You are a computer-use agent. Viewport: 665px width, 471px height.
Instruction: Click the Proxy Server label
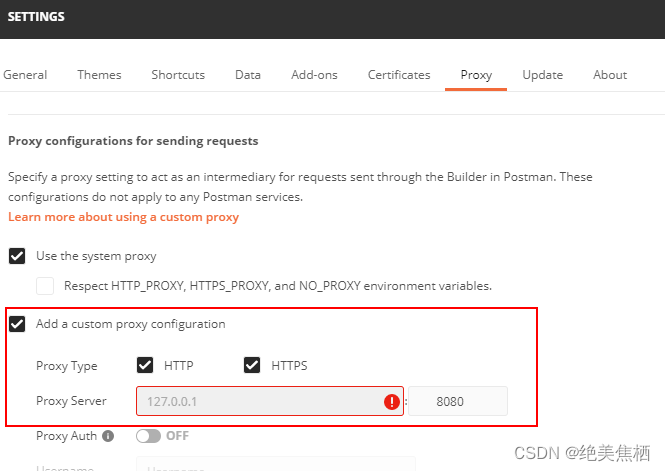[x=71, y=401]
